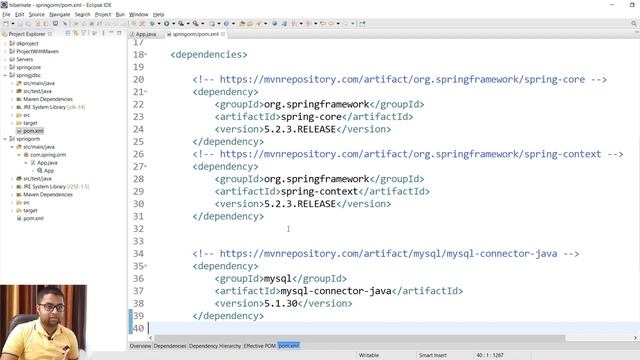640x360 pixels.
Task: Select pom.xml under springjdbc project
Action: coord(33,131)
